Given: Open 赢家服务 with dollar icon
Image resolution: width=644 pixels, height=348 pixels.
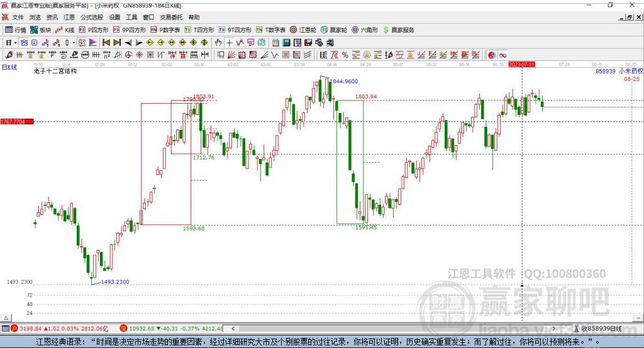Looking at the screenshot, I should click(x=398, y=30).
